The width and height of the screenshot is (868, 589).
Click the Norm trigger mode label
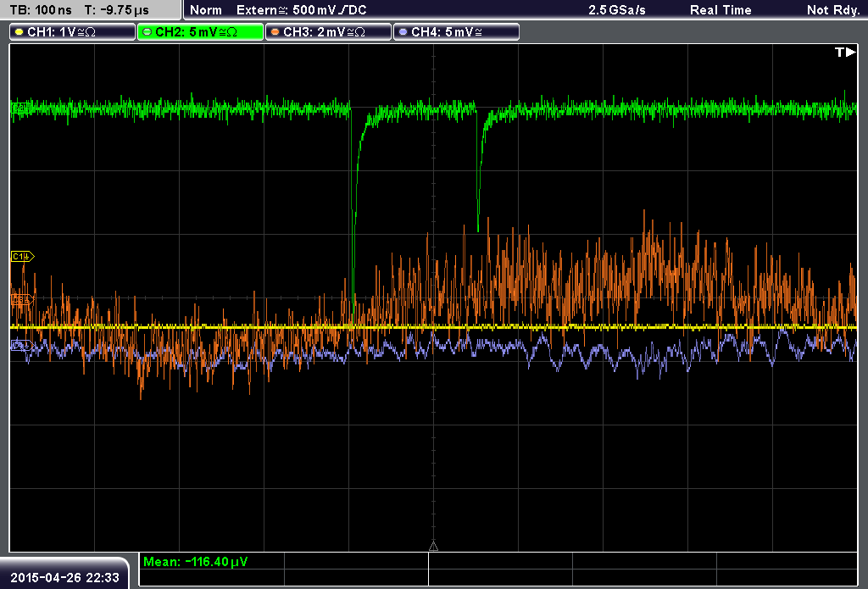pyautogui.click(x=205, y=10)
